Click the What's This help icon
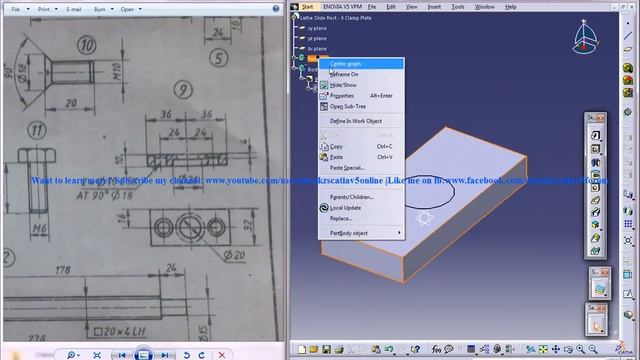 (416, 349)
